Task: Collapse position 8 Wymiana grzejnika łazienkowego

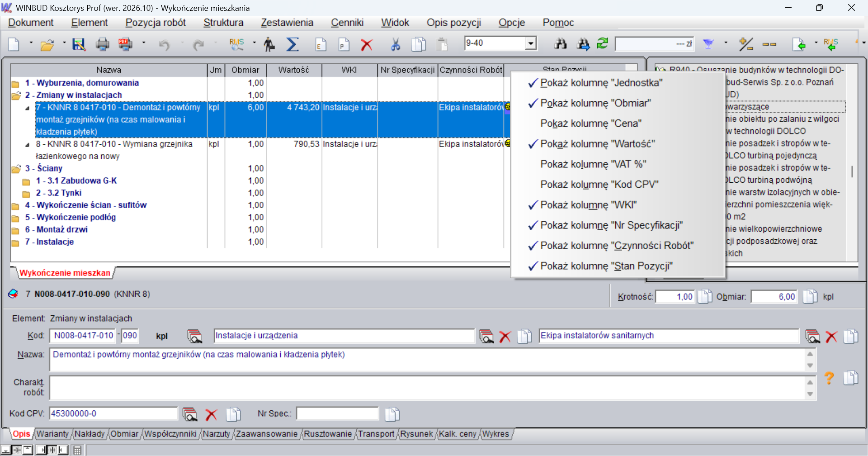Action: point(27,145)
